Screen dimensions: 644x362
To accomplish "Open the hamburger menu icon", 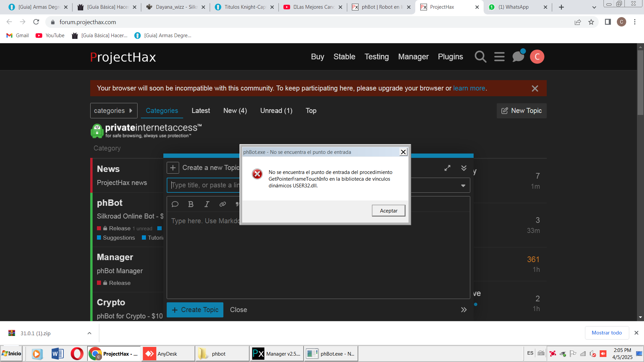I will point(499,57).
